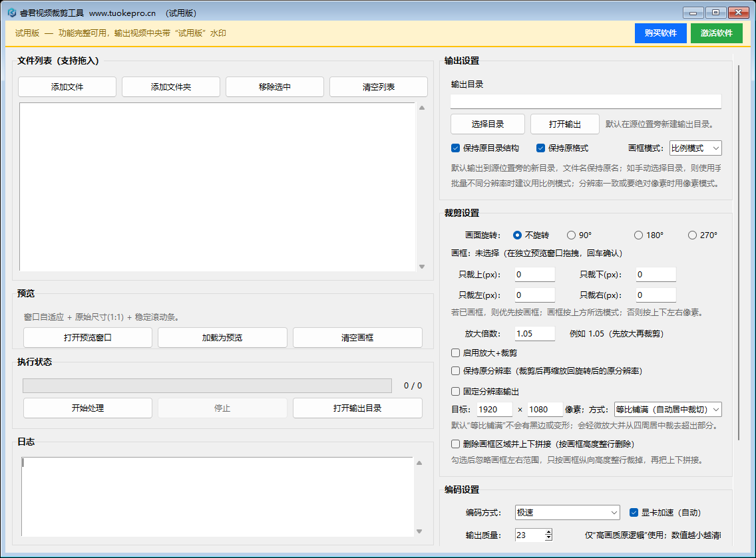Decrease 输出质量 with down arrow
The height and width of the screenshot is (558, 756).
[548, 538]
